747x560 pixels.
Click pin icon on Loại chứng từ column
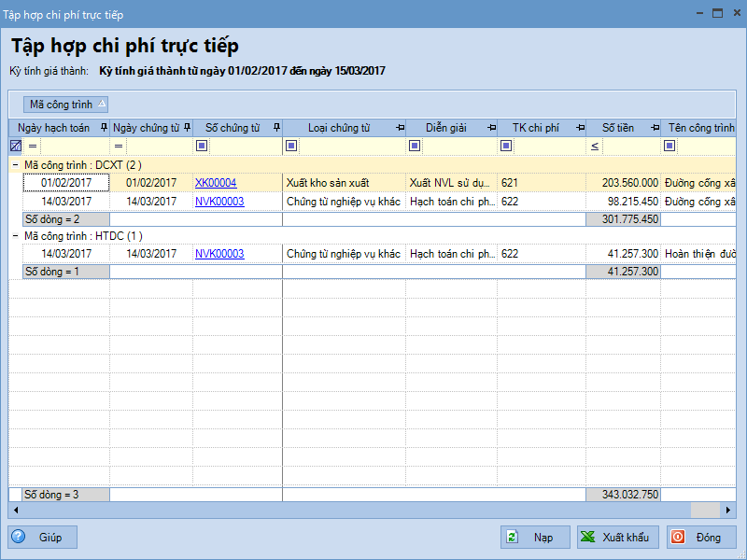399,128
